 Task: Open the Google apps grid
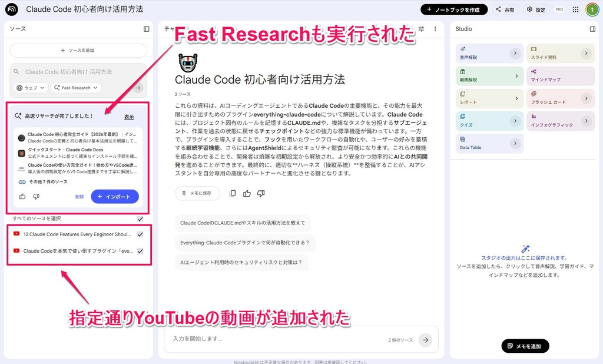click(x=575, y=9)
